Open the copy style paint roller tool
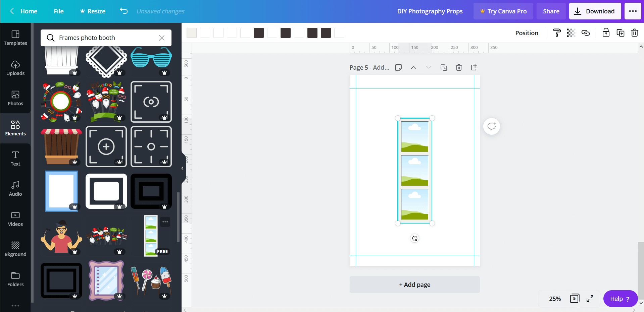The image size is (644, 312). coord(556,33)
